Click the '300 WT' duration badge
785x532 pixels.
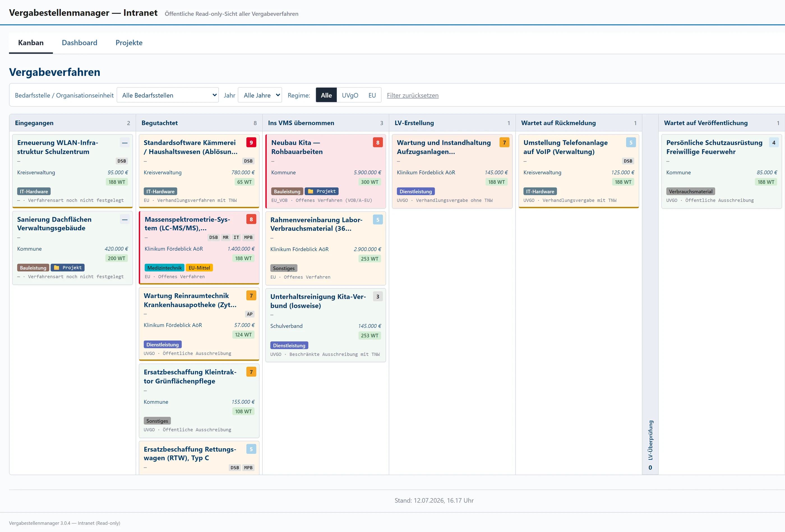(x=370, y=182)
